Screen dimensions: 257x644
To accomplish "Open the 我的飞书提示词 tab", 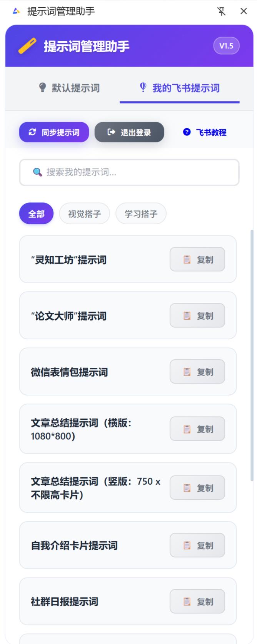I will point(180,88).
